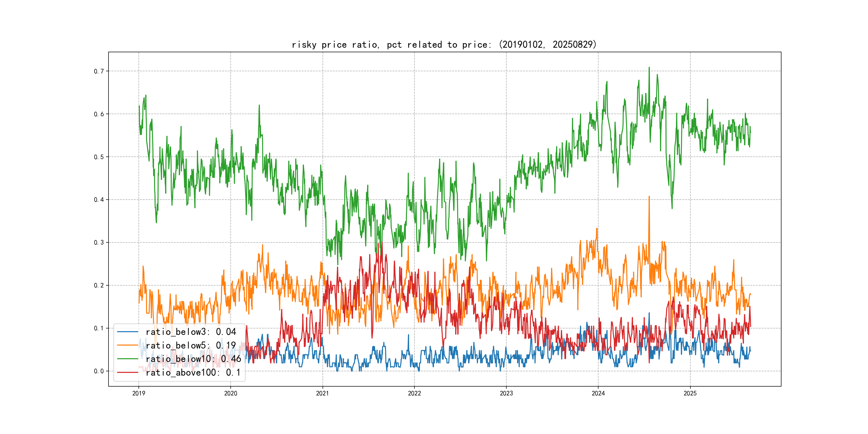This screenshot has height=434, width=868.
Task: Select the 'ratio_below5: 0.19' legend label
Action: tap(191, 345)
